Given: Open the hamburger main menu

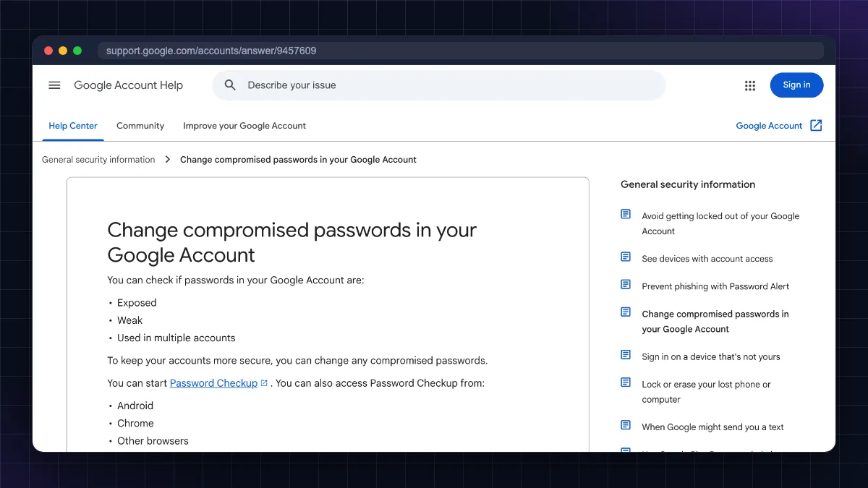Looking at the screenshot, I should 54,85.
